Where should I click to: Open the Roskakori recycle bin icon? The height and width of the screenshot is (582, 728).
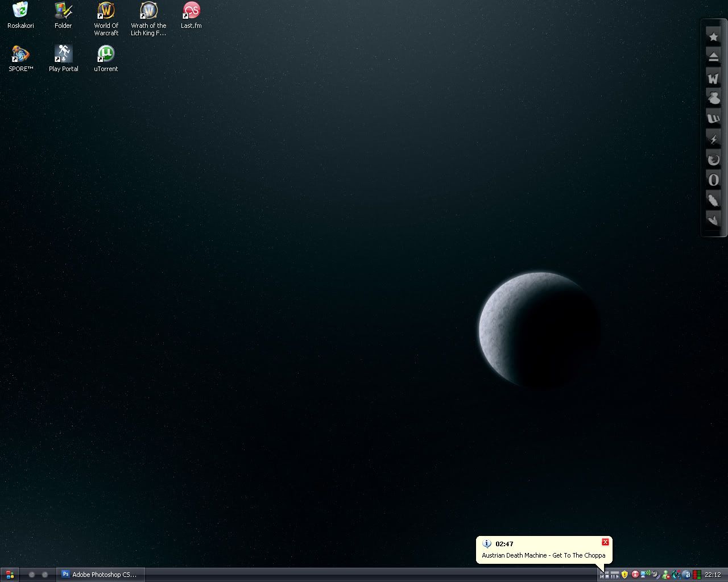(20, 11)
